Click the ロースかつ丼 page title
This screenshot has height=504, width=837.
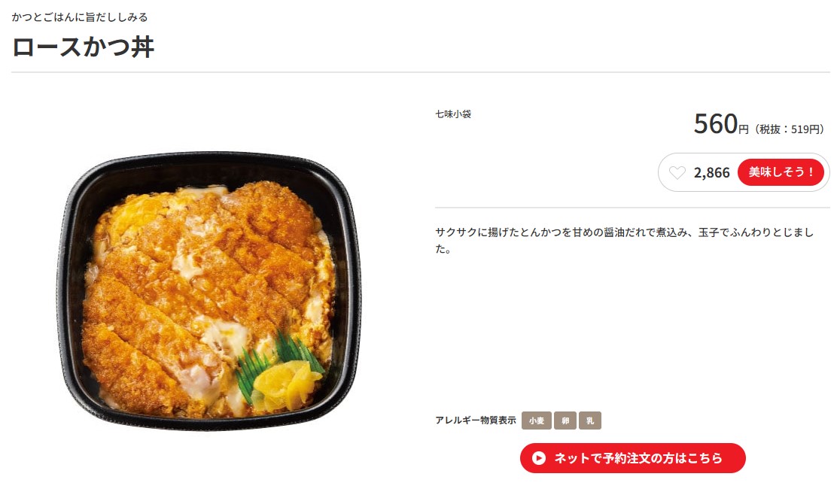pyautogui.click(x=83, y=47)
